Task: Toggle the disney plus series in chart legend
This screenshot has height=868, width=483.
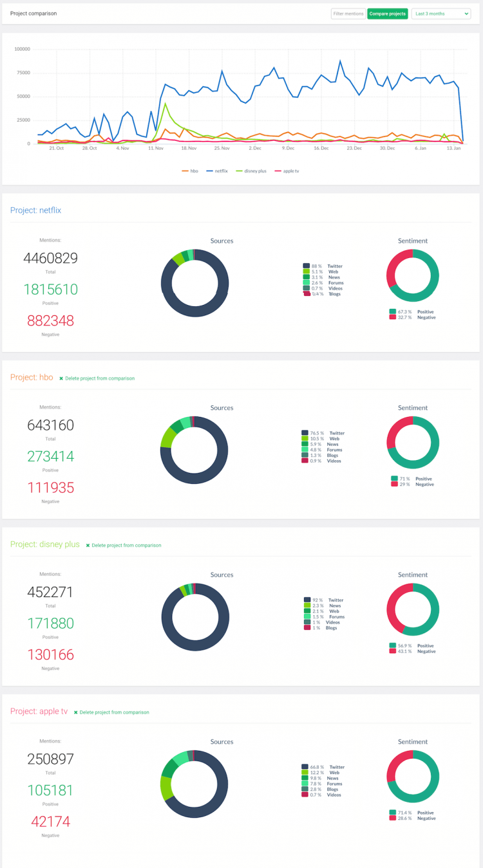Action: tap(252, 171)
